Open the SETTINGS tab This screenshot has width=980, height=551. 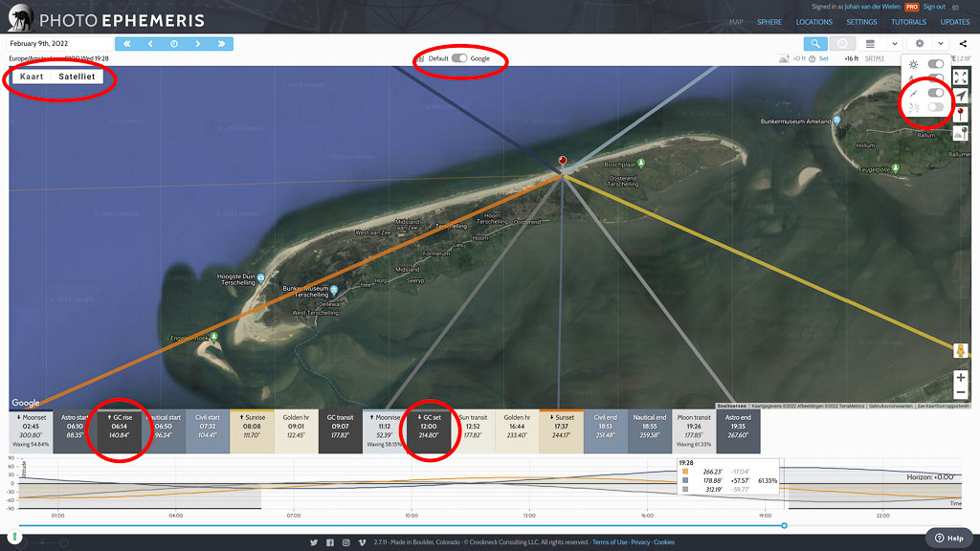point(861,22)
